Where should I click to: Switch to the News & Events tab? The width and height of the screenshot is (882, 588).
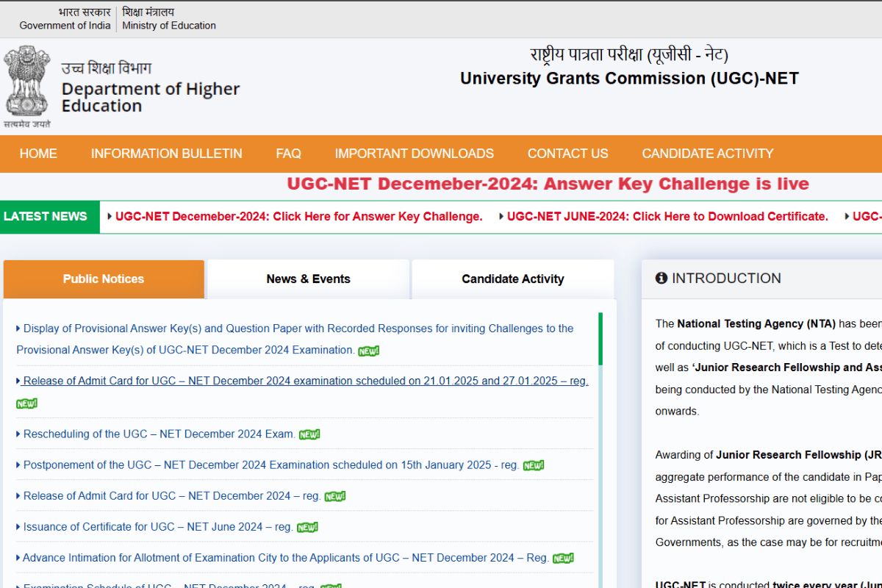point(308,279)
